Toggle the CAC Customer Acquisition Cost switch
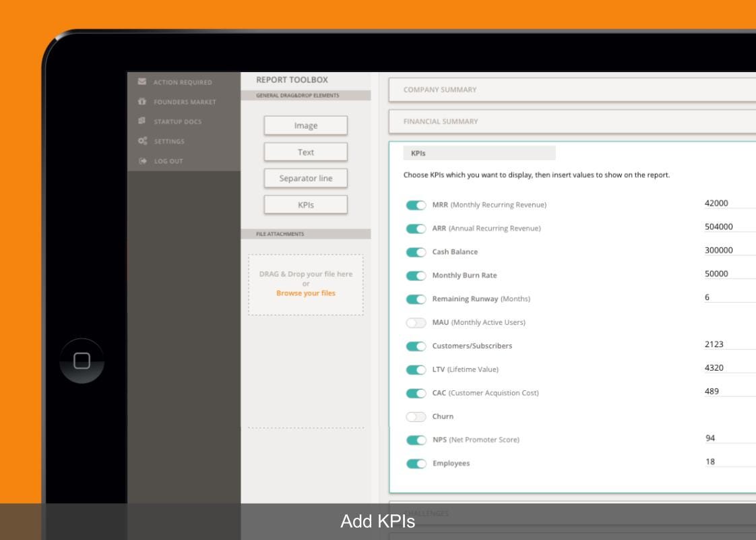 (x=416, y=393)
